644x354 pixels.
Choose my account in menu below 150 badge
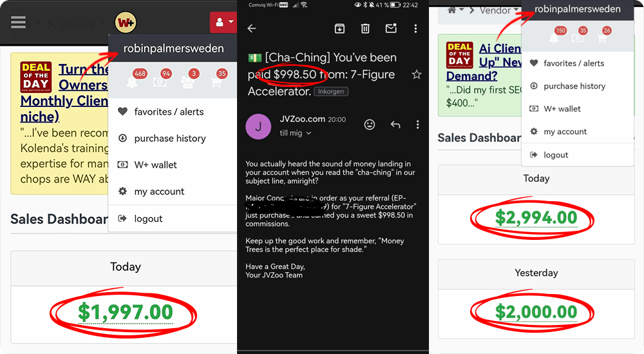565,132
